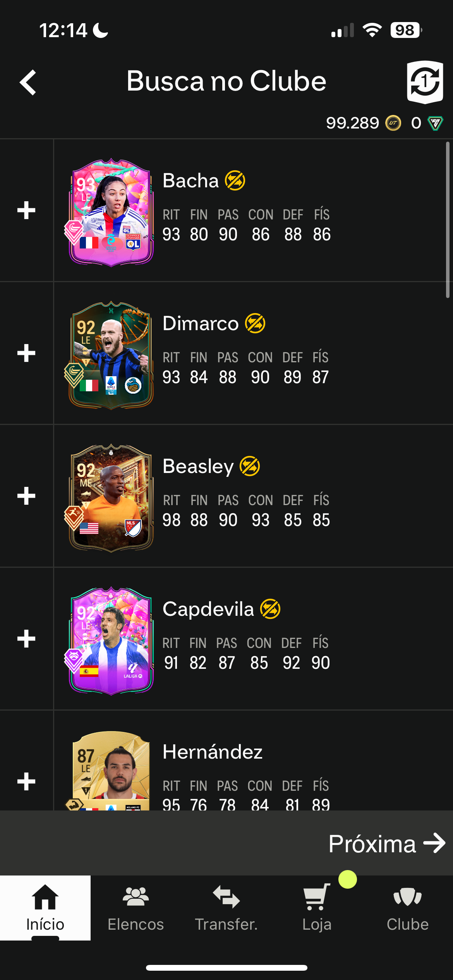Tap the coins balance icon

tap(393, 123)
